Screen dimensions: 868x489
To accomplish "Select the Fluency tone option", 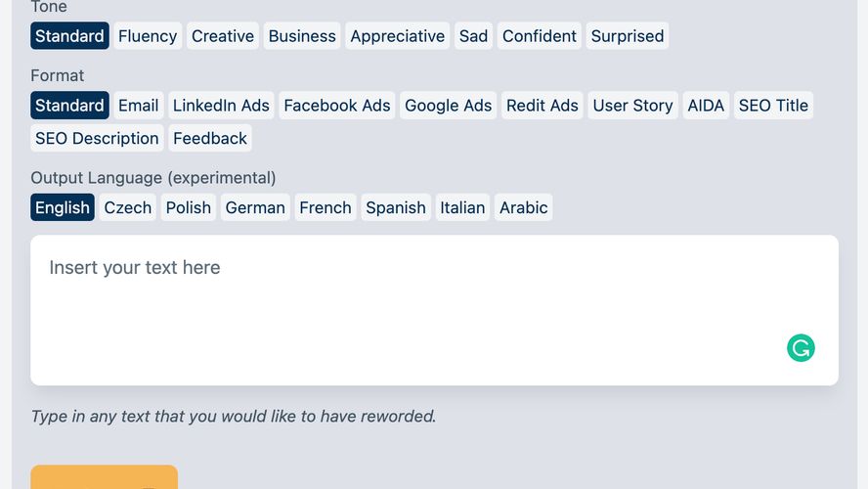I will tap(148, 36).
